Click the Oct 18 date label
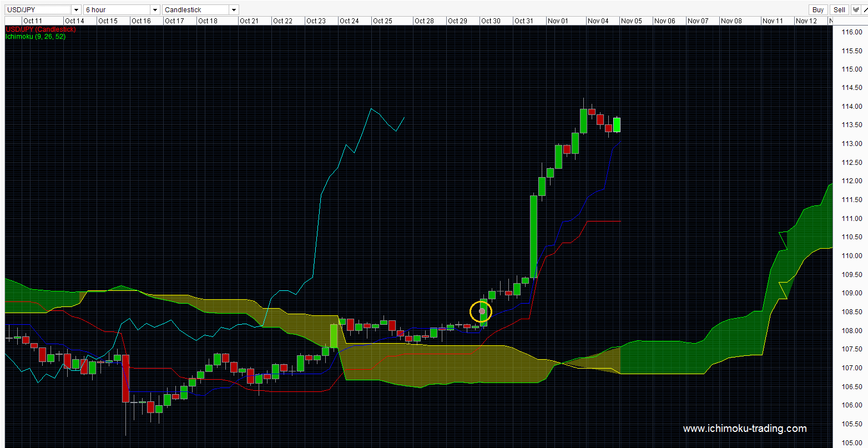The height and width of the screenshot is (448, 868). pyautogui.click(x=208, y=21)
